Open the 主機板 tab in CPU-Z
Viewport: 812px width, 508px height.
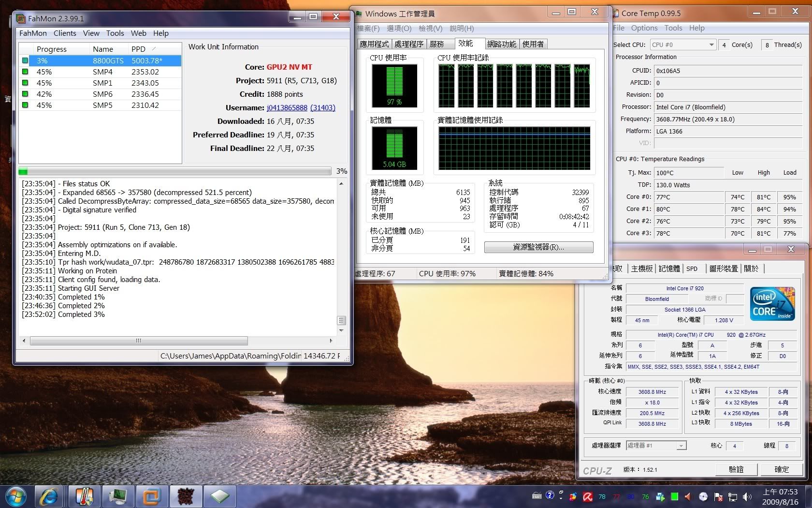642,269
